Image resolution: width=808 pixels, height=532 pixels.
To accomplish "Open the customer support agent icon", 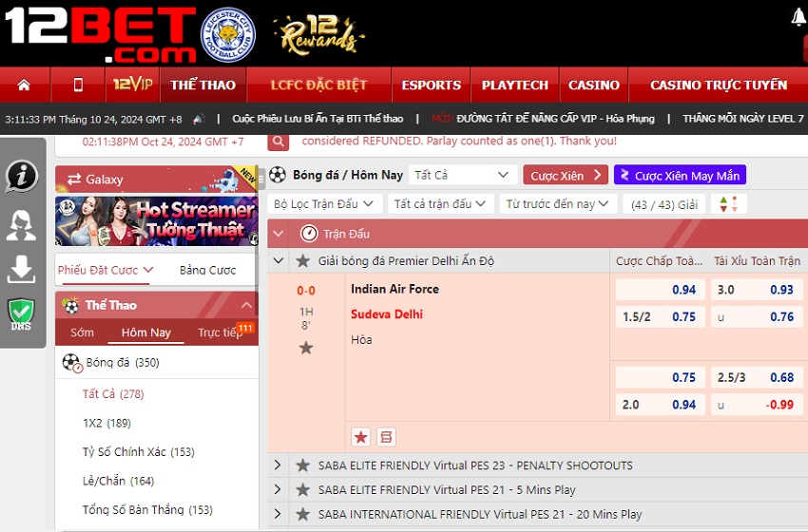I will click(x=21, y=225).
